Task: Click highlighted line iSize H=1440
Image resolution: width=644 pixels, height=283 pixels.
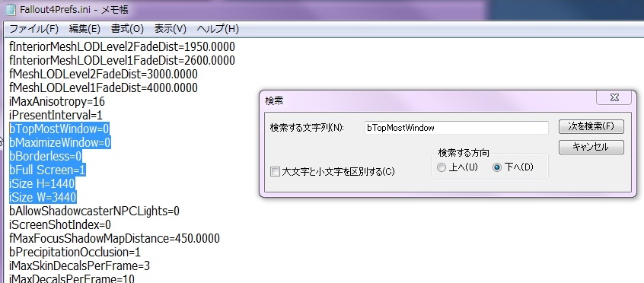Action: click(42, 183)
